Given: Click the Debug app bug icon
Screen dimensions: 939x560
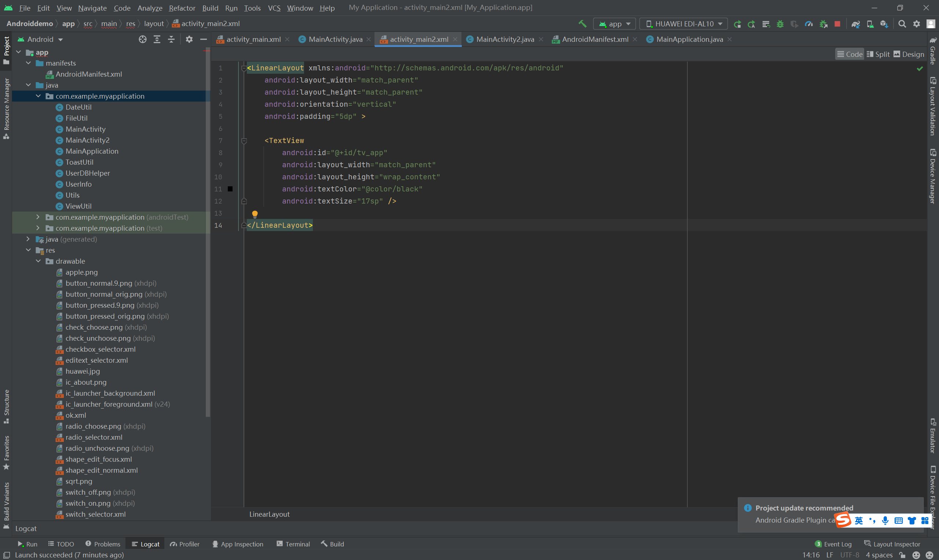Looking at the screenshot, I should click(780, 24).
